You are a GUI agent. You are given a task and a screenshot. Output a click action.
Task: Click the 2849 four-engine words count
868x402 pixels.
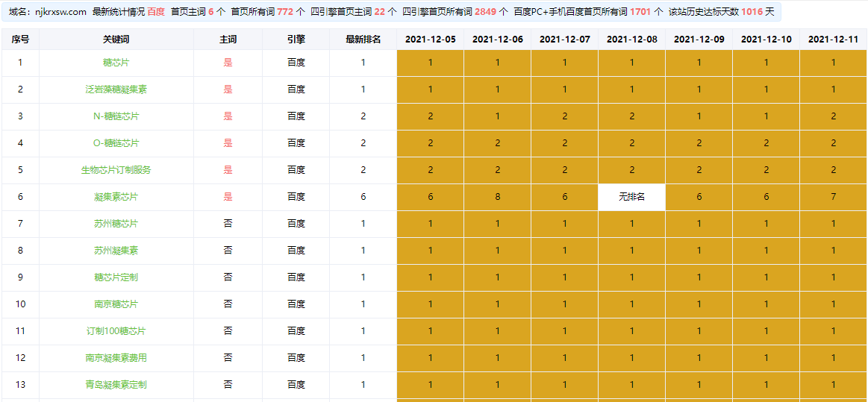[485, 12]
